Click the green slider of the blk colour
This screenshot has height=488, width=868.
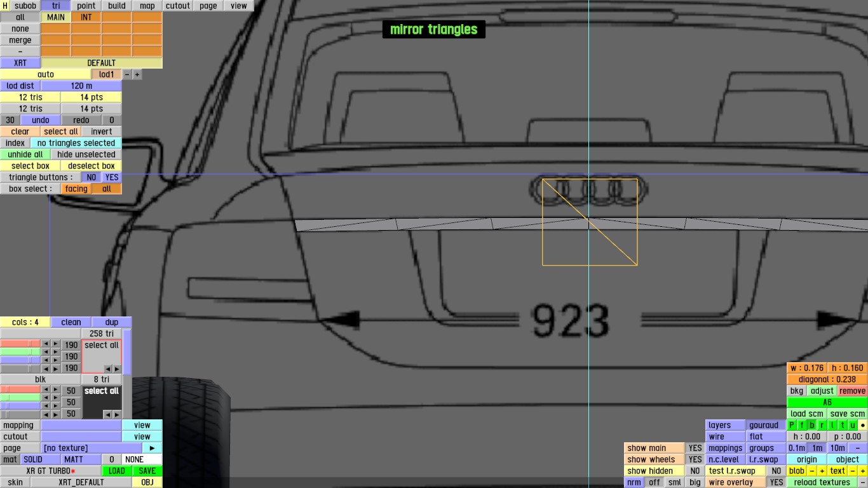coord(20,398)
